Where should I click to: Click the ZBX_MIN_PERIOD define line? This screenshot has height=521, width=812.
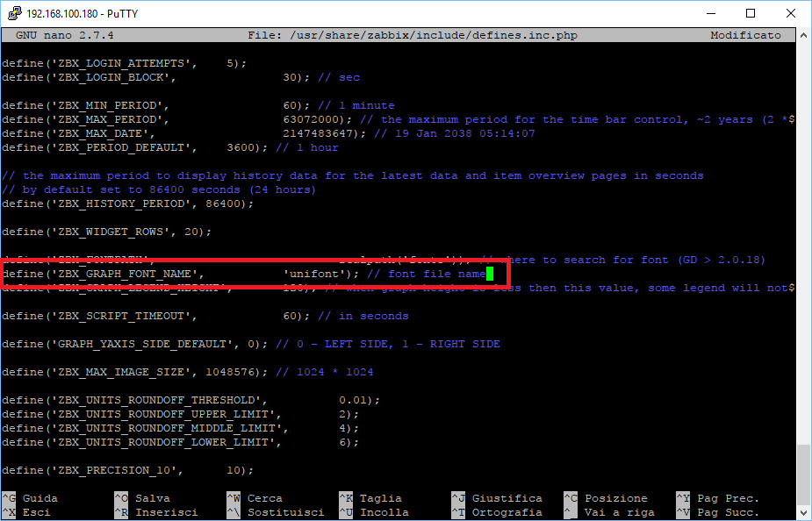coord(198,105)
